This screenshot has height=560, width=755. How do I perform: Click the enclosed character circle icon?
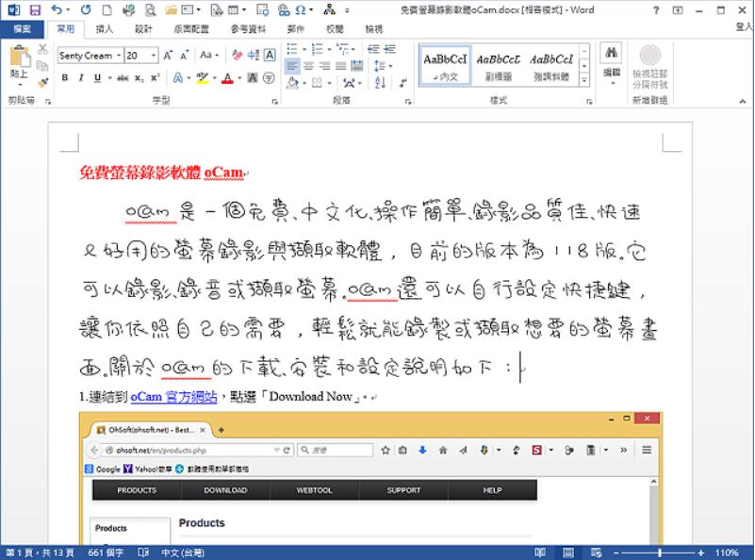(x=269, y=78)
